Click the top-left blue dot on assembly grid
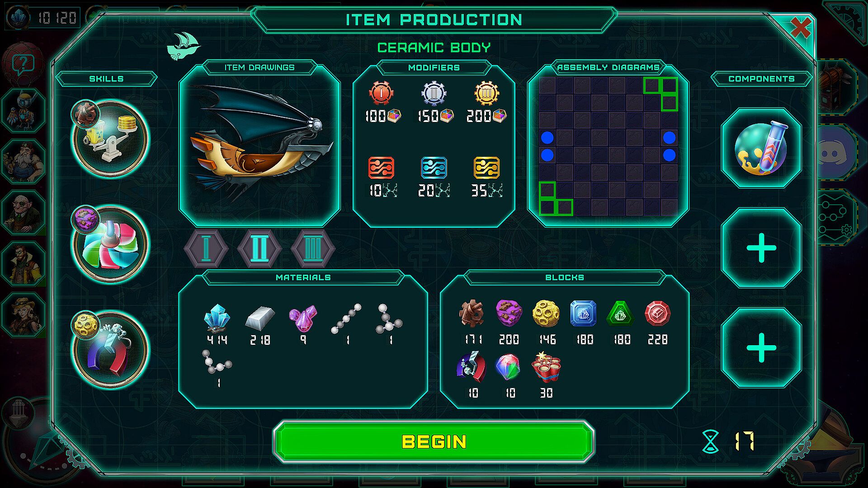The height and width of the screenshot is (488, 868). pyautogui.click(x=547, y=138)
